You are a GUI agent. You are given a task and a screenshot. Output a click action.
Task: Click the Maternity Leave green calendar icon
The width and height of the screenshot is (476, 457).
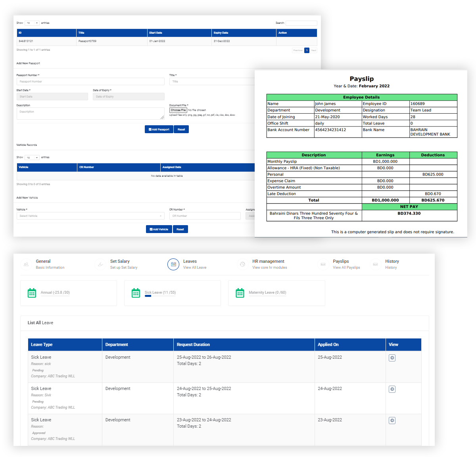(240, 293)
